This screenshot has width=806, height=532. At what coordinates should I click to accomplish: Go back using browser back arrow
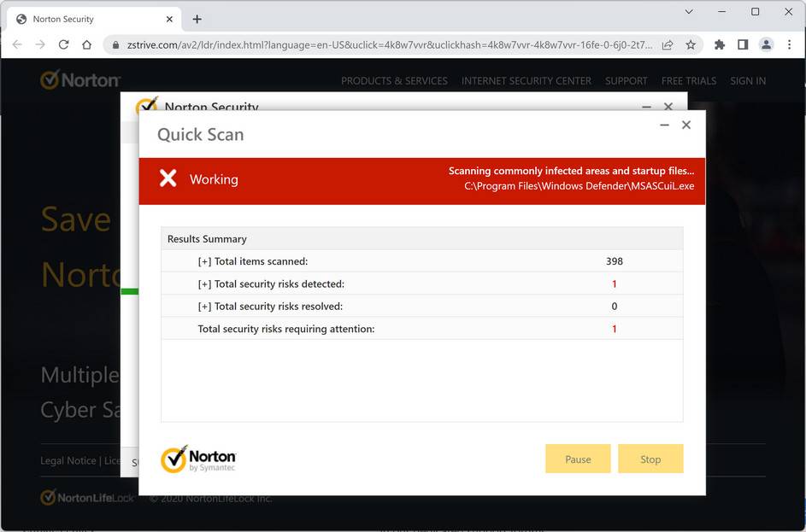coord(17,44)
